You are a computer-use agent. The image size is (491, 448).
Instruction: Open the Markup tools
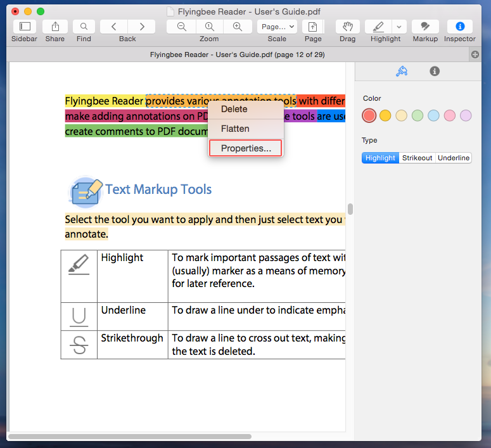point(425,27)
